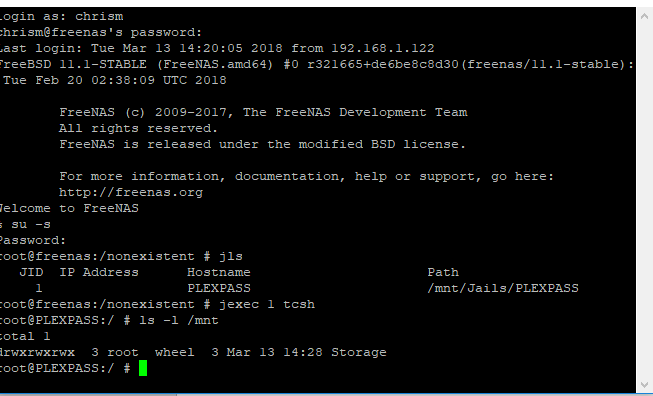Click the vertical scrollbar track
Screen dimensions: 653x396
coord(644,200)
